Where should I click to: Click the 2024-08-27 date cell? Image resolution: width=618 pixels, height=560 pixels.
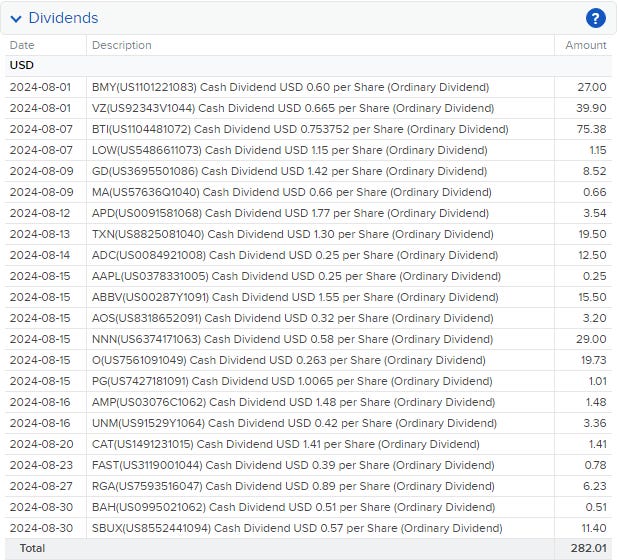41,486
